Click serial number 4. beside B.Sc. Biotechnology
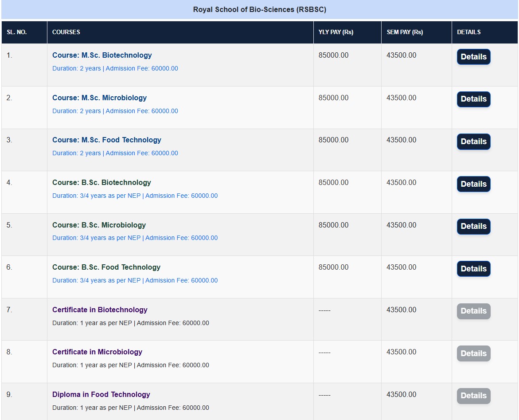 9,183
